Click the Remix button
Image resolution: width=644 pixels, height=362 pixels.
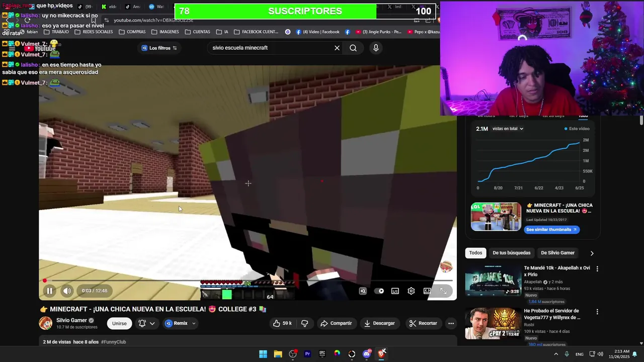pos(176,323)
